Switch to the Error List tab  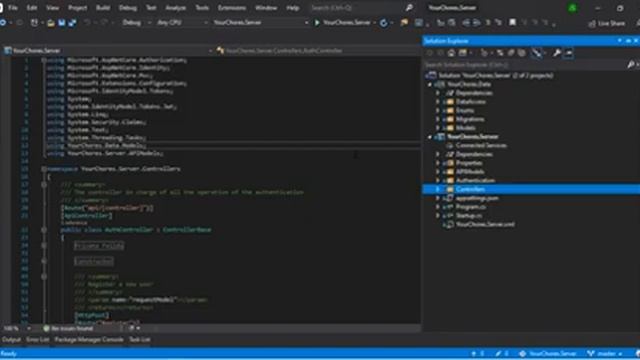click(x=38, y=340)
